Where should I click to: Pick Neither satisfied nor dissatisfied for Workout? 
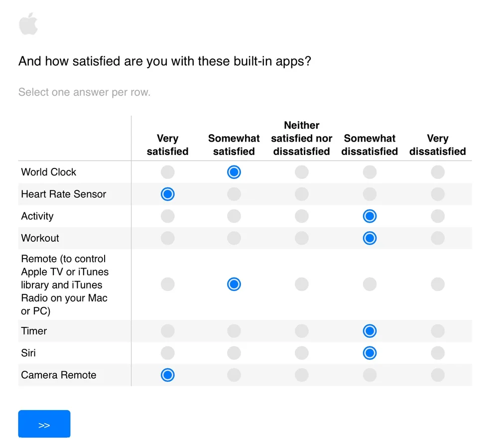(x=302, y=238)
